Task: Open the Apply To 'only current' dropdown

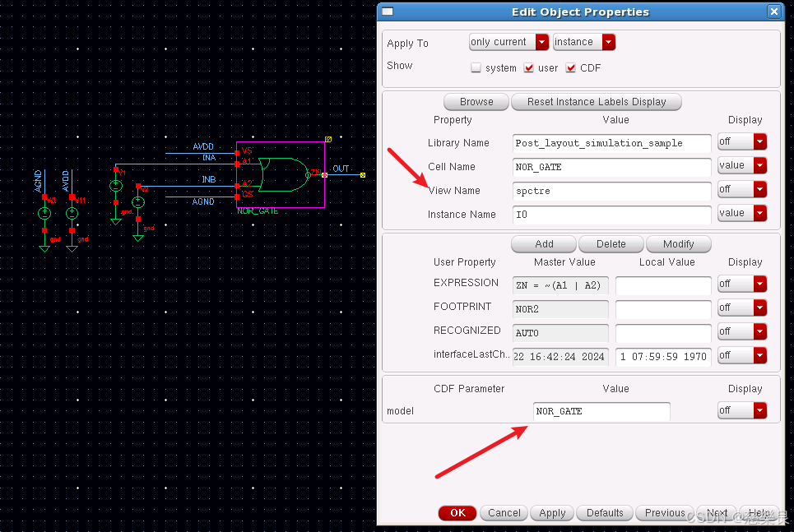Action: [x=508, y=42]
